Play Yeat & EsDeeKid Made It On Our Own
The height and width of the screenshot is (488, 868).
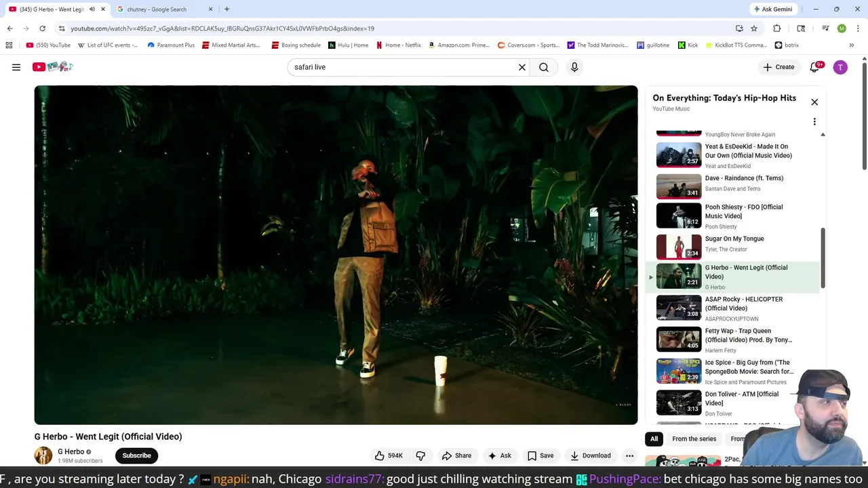(732, 155)
